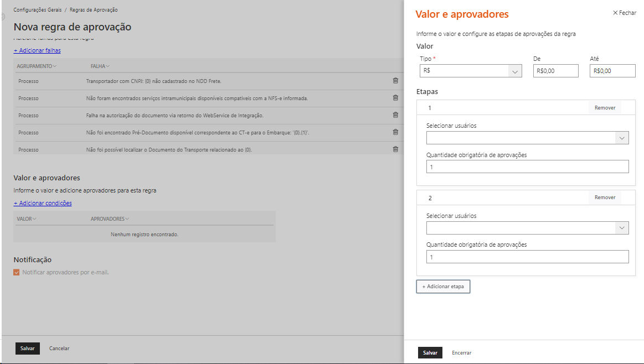Click '+ Adicionar condições' link
644x364 pixels.
[x=43, y=203]
